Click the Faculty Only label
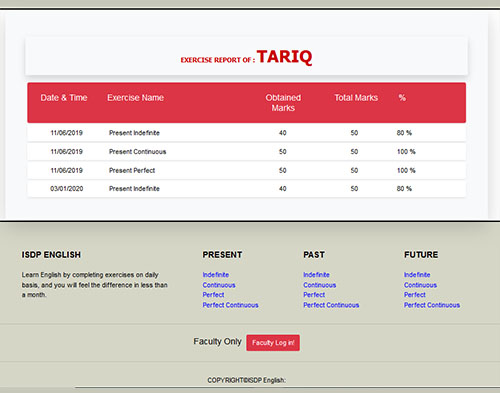This screenshot has width=500, height=393. click(217, 342)
